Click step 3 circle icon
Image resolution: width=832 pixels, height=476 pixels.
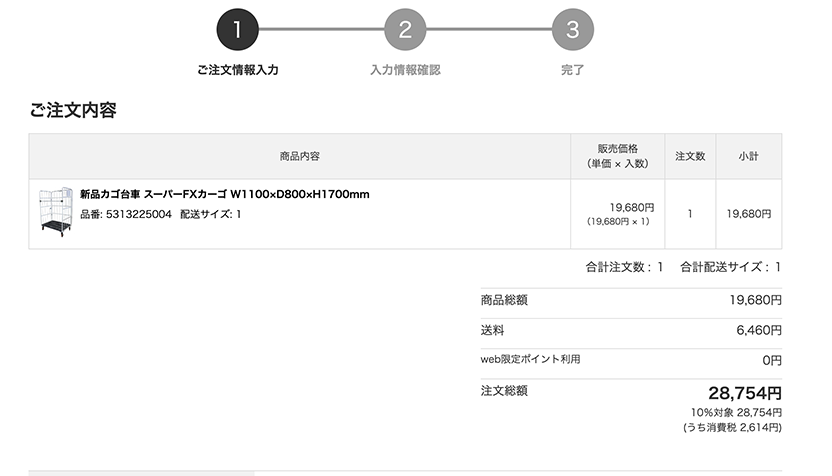[573, 29]
